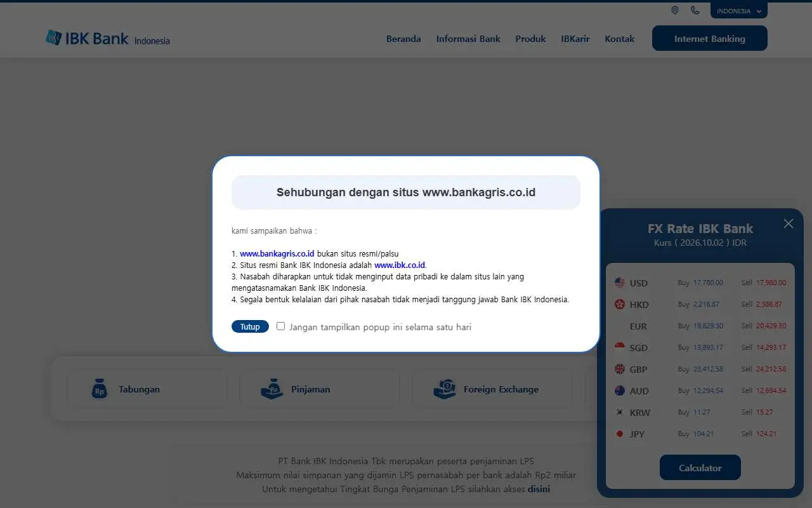Click EUR buy rate 19,829.30

(708, 326)
